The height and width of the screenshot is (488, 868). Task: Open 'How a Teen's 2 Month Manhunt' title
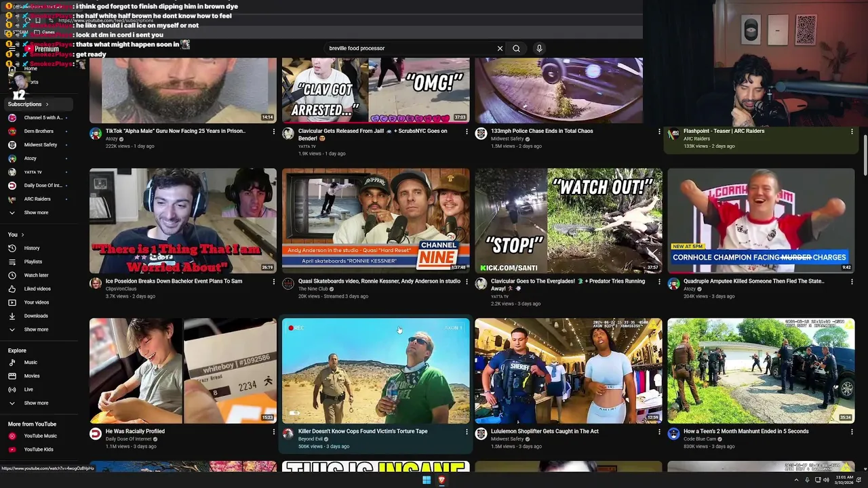click(746, 431)
